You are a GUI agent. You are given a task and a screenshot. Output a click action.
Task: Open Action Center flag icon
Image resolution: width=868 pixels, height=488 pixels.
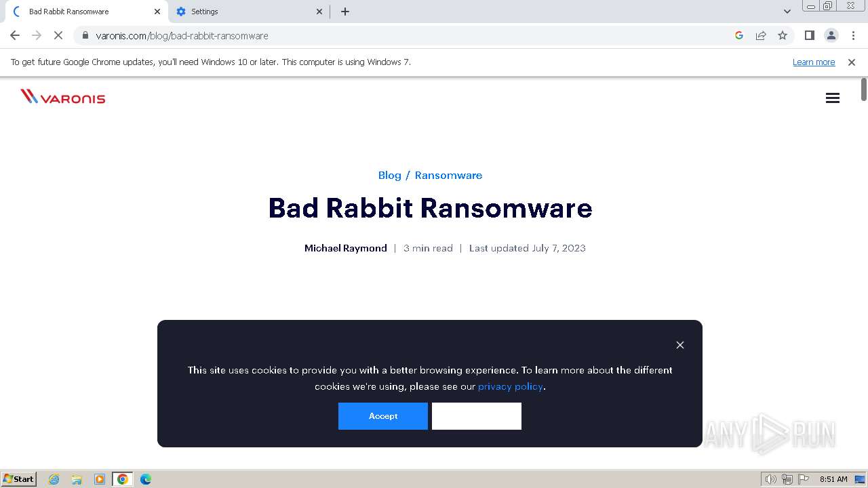click(x=804, y=479)
